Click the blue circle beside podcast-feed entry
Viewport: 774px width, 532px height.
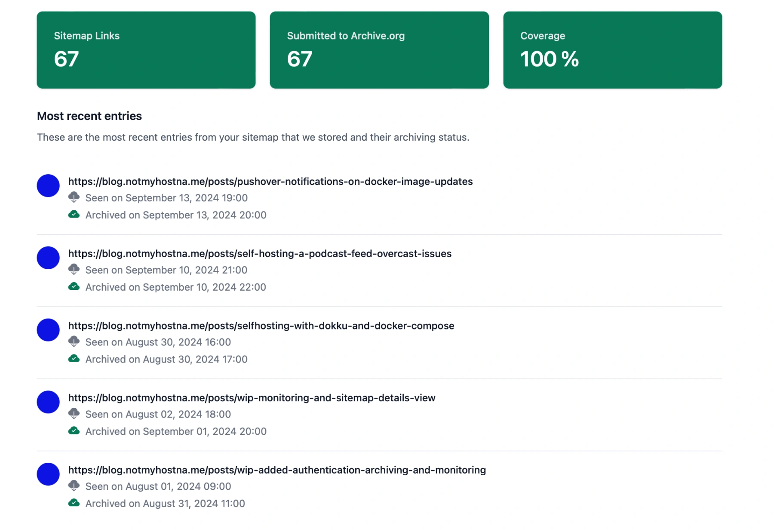tap(48, 258)
